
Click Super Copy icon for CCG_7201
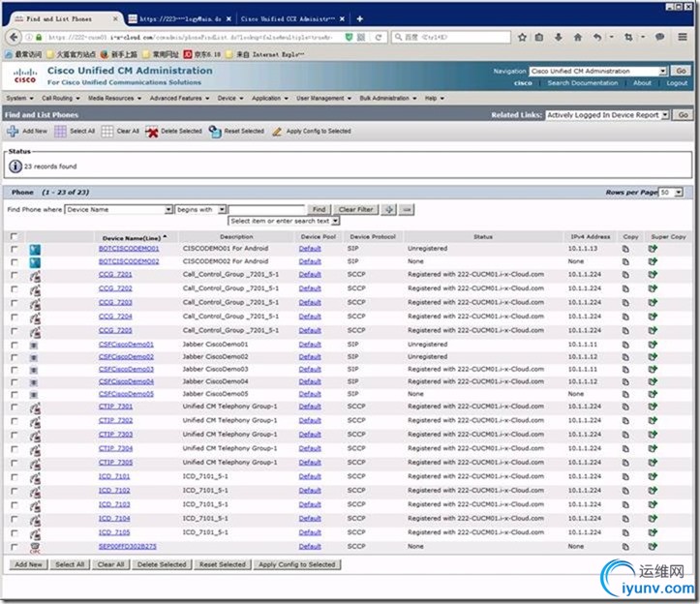pos(653,275)
